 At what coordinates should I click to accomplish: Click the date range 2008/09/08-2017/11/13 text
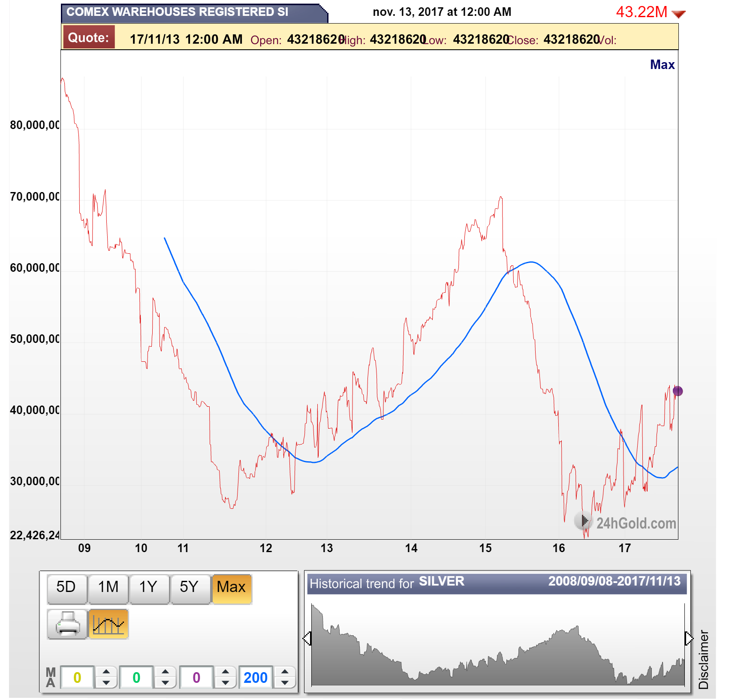coord(614,581)
